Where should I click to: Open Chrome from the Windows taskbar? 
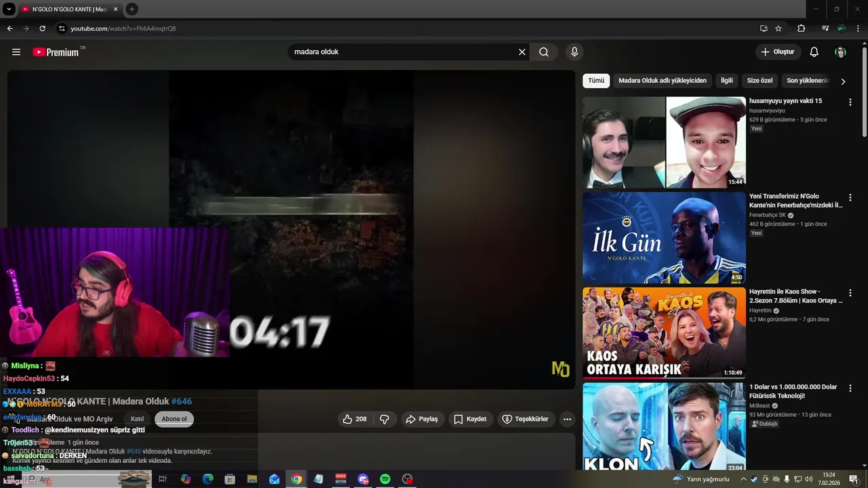tap(296, 479)
